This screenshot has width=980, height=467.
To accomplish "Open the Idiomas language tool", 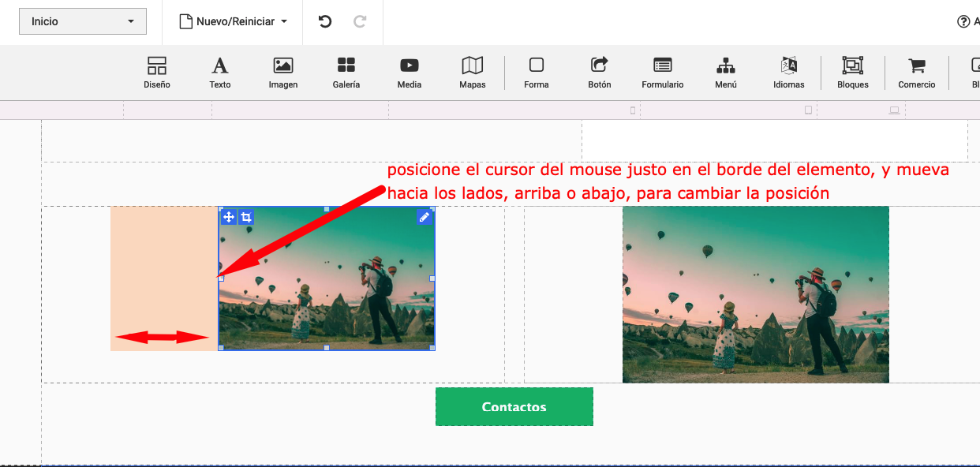I will [x=789, y=73].
